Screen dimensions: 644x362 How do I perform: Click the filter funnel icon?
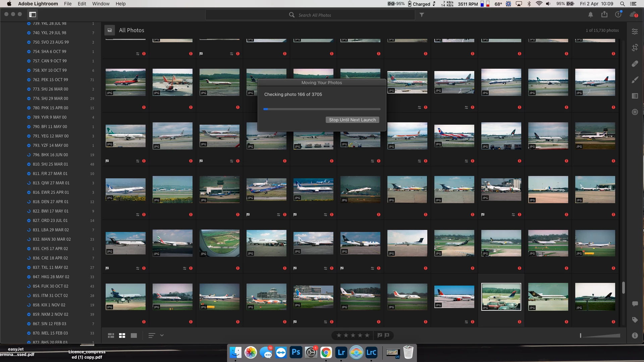tap(422, 15)
